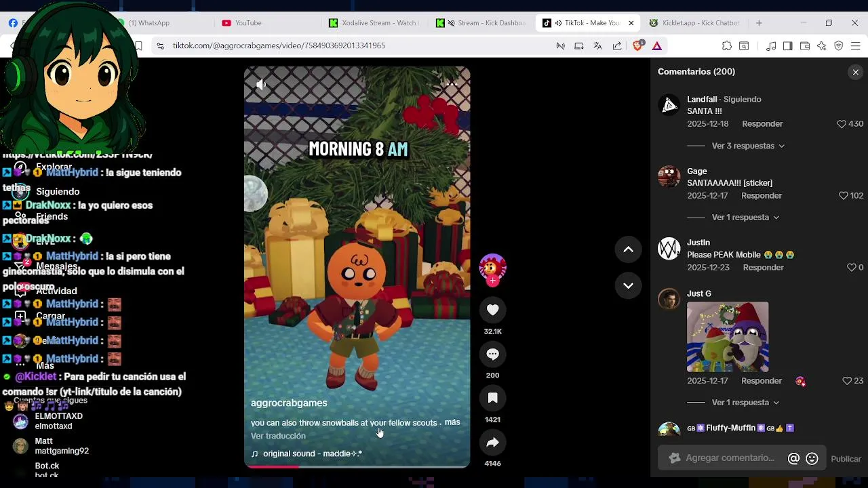The width and height of the screenshot is (868, 488).
Task: Focus the 'Agregar comentario' input field
Action: point(730,458)
